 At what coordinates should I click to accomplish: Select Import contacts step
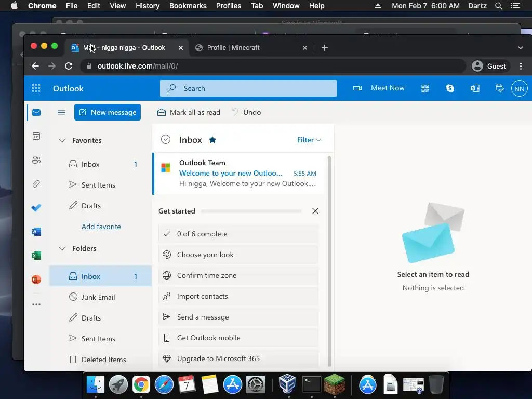point(238,296)
